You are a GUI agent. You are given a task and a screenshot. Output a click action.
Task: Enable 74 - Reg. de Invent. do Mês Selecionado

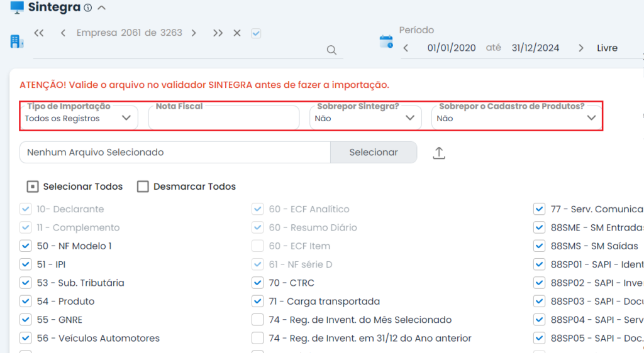point(257,320)
